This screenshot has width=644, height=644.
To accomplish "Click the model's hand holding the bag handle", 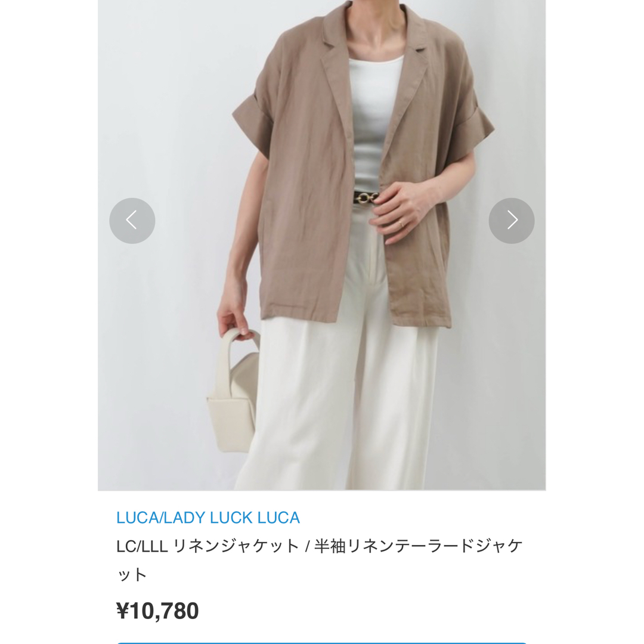I will pyautogui.click(x=233, y=320).
